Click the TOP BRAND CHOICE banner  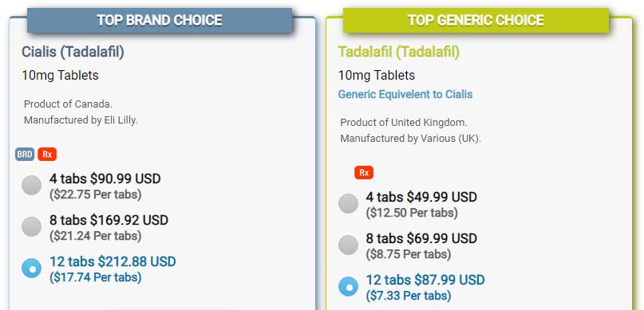160,20
